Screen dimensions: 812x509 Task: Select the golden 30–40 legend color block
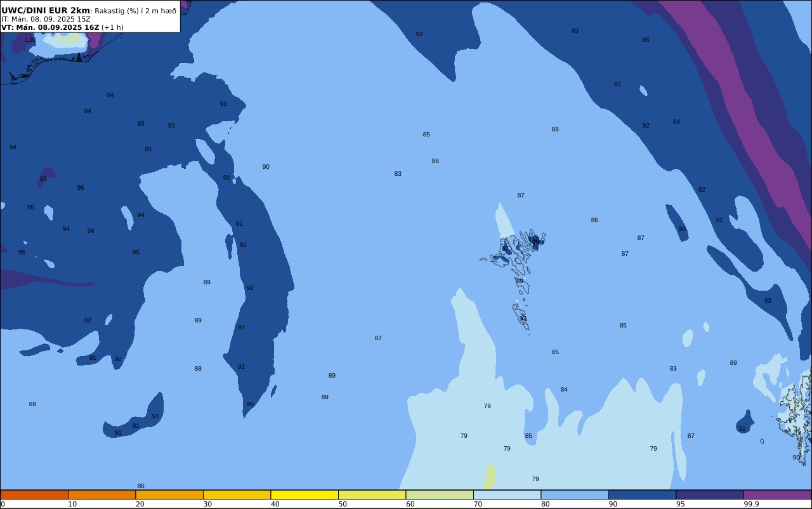[237, 494]
